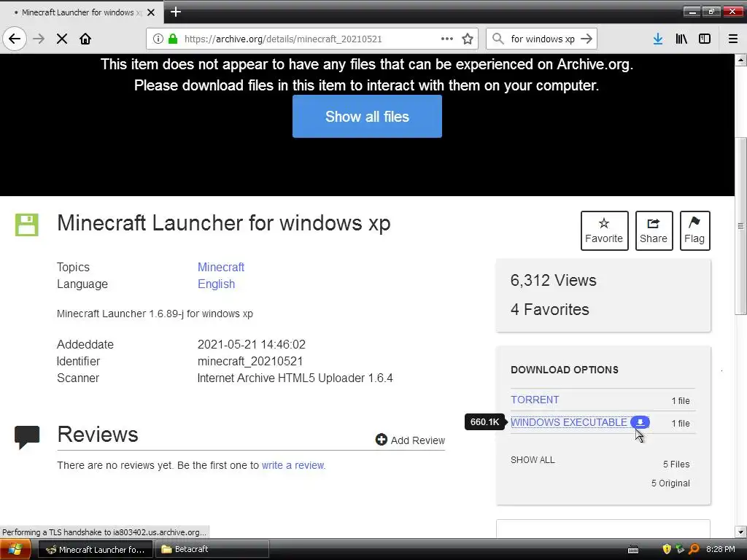
Task: Open the Library icon in toolbar
Action: (x=681, y=39)
